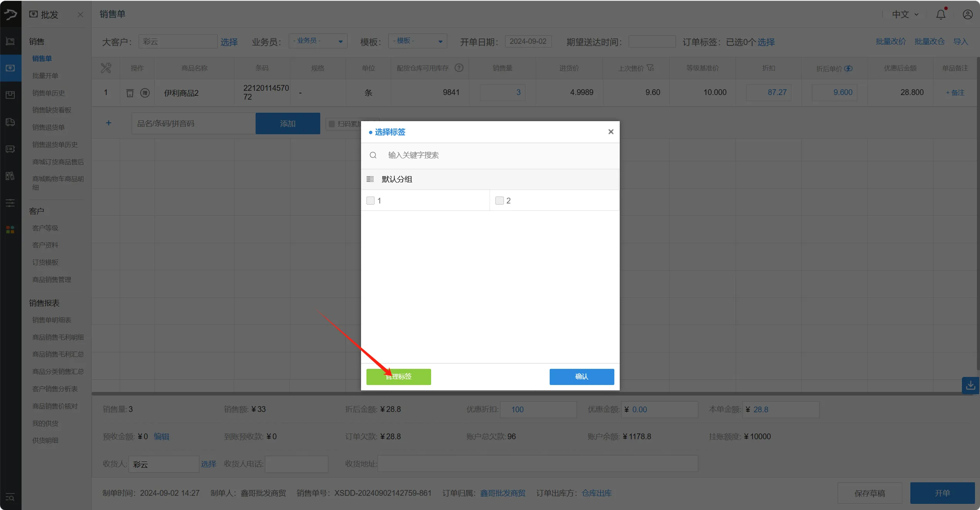Click the green 管理标签 button

click(398, 377)
